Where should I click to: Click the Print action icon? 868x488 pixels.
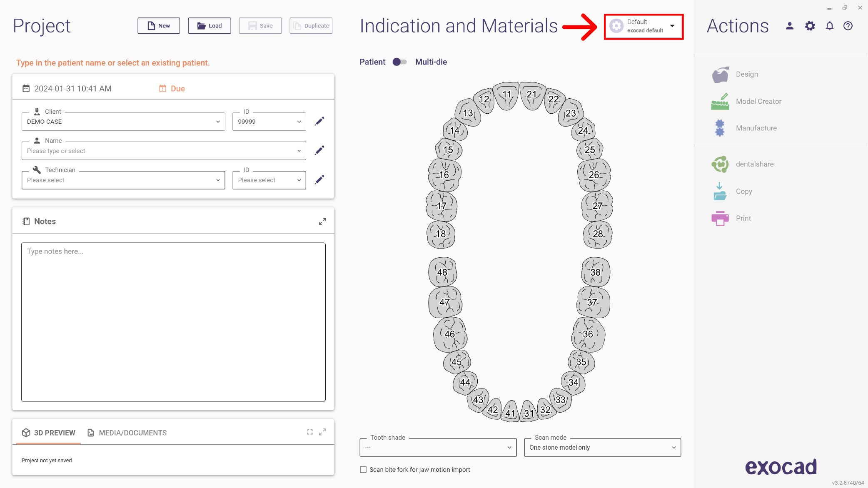tap(720, 218)
